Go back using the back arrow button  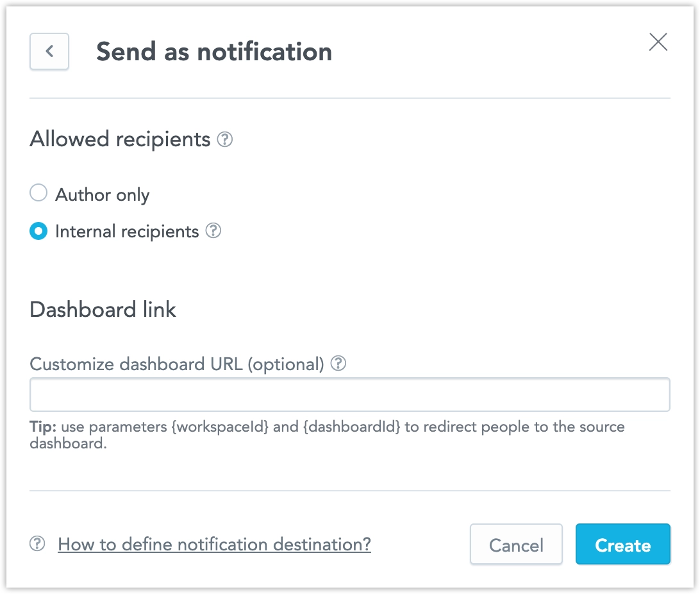coord(49,51)
